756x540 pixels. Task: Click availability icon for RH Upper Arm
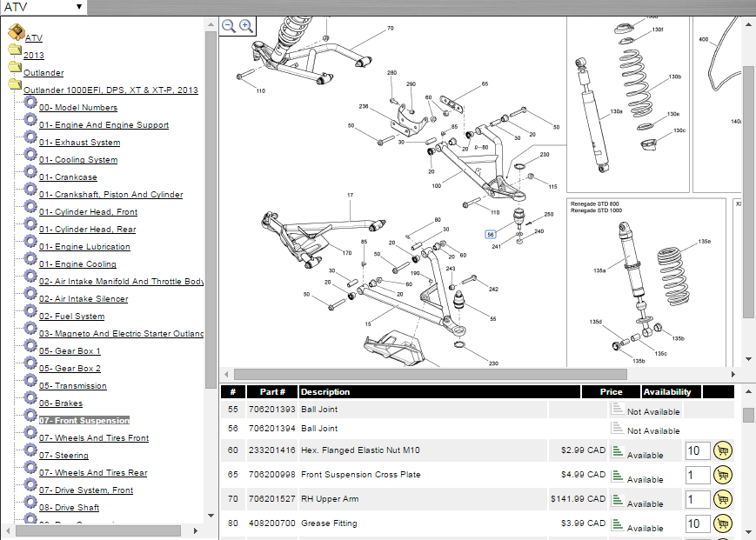point(618,501)
